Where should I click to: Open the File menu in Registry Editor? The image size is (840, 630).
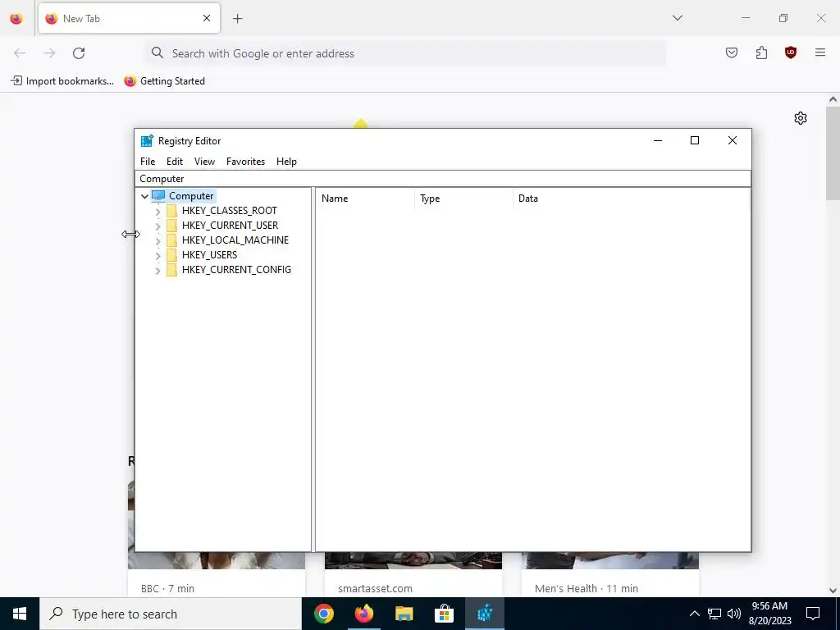pyautogui.click(x=148, y=162)
